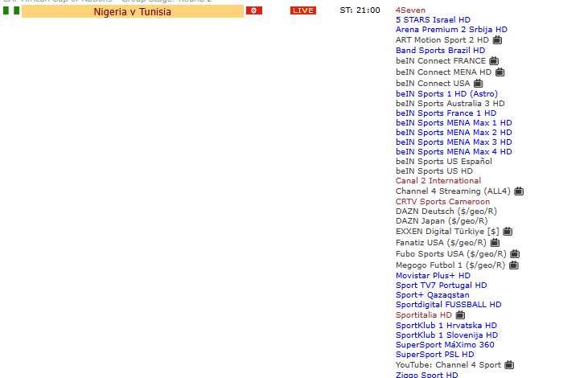Click the Nigeria flag icon
Viewport: 588px width, 378px height.
pyautogui.click(x=10, y=10)
